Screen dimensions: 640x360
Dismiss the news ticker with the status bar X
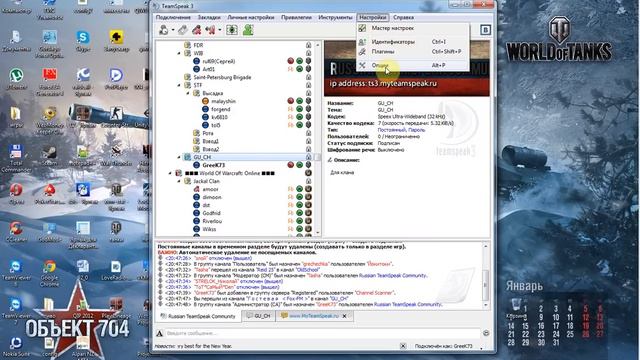(x=403, y=346)
